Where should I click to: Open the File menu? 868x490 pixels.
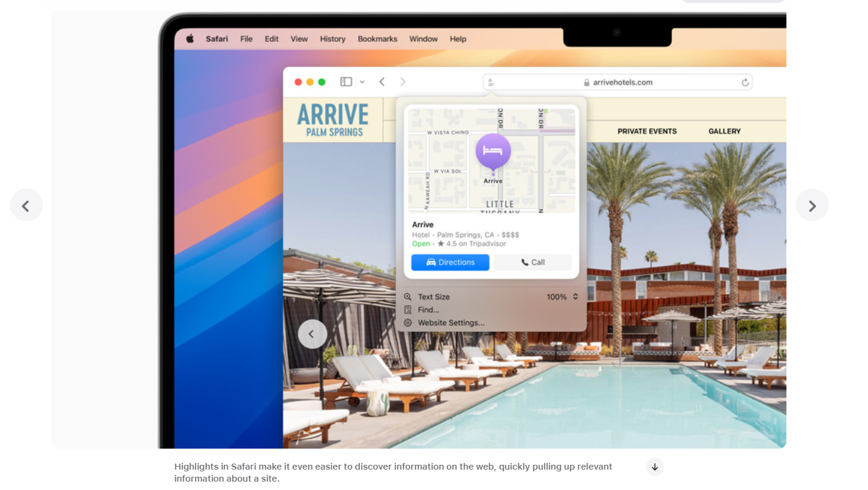[x=247, y=39]
